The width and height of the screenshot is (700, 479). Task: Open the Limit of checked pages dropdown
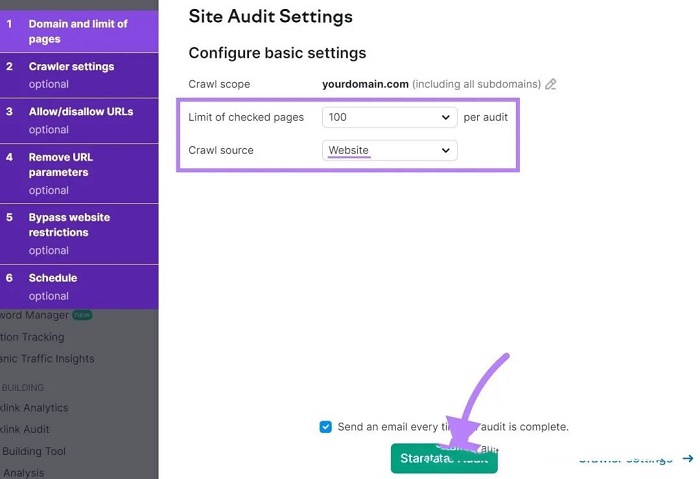[389, 117]
